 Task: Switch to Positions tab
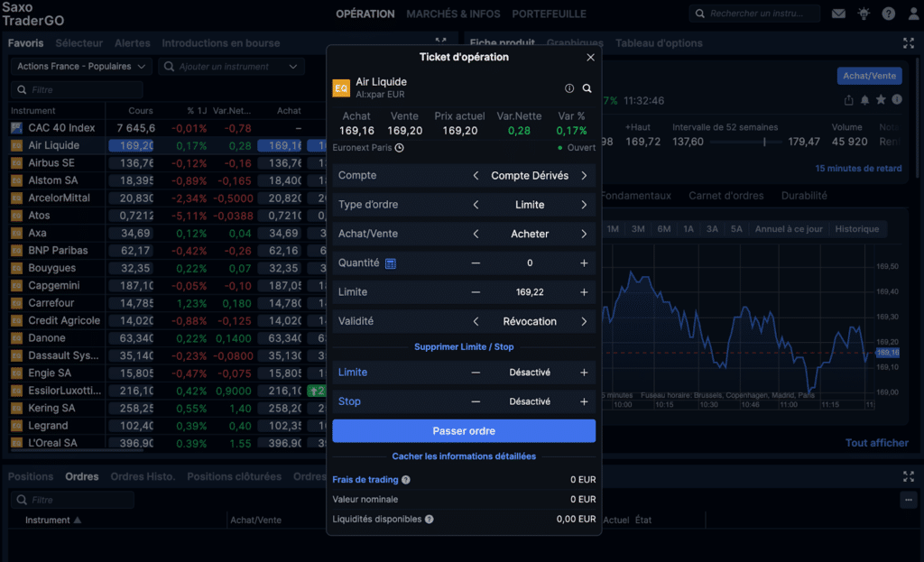tap(31, 476)
